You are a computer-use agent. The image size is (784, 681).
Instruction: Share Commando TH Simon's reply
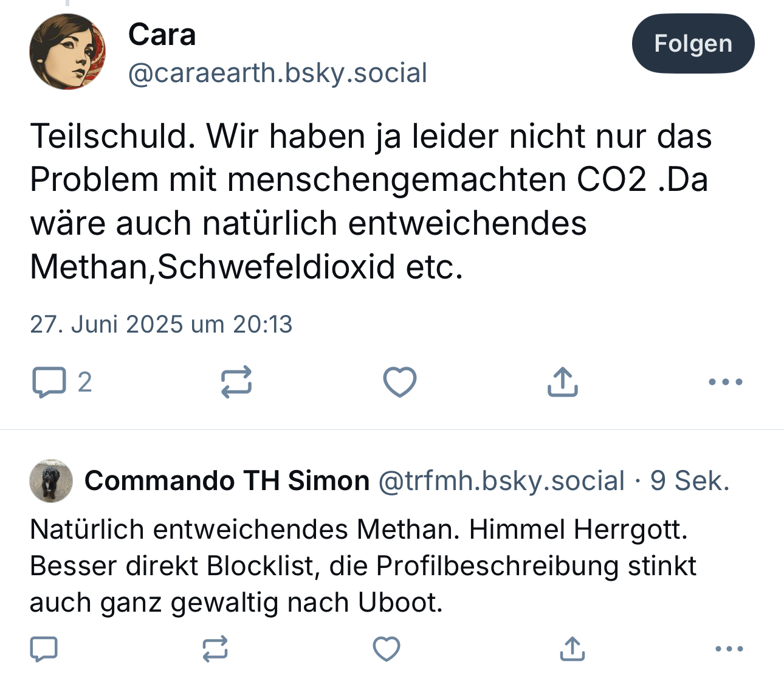pos(572,649)
